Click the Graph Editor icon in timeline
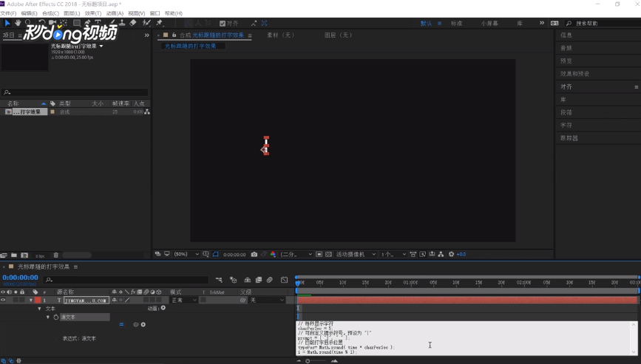The image size is (641, 364). tap(284, 280)
